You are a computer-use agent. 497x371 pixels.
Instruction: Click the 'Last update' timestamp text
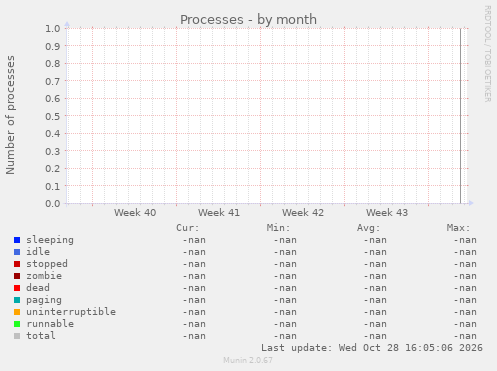tap(372, 348)
